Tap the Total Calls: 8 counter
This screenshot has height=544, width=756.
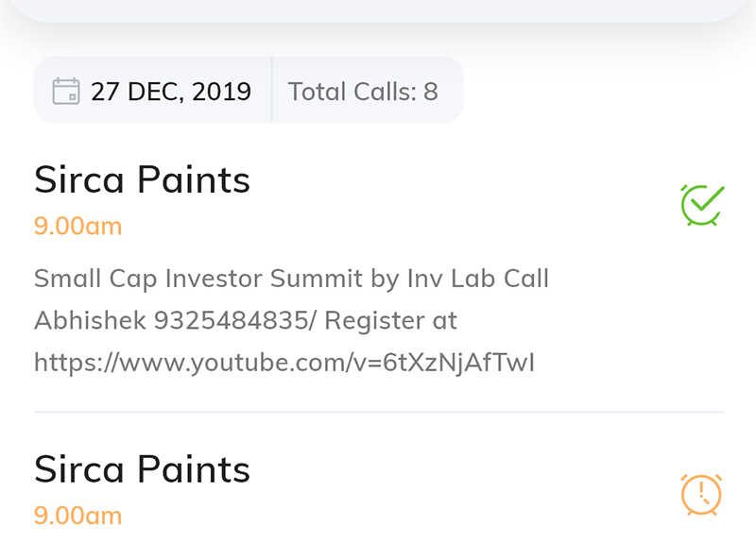point(363,92)
